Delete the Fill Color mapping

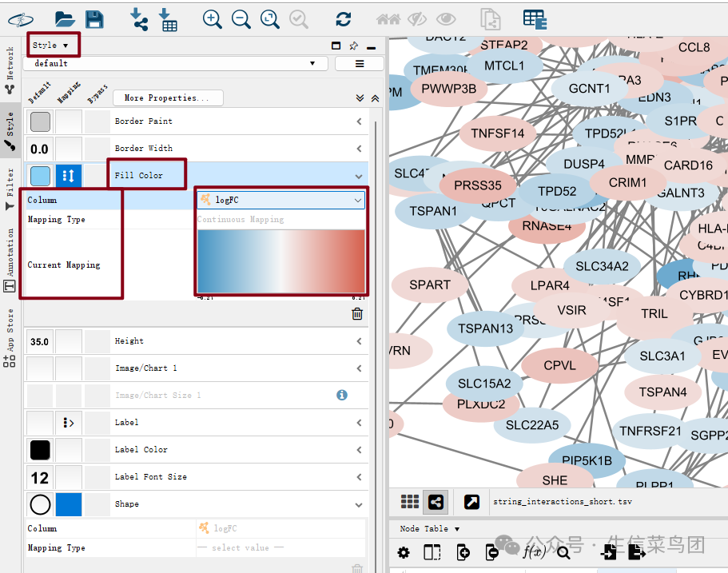(x=357, y=314)
